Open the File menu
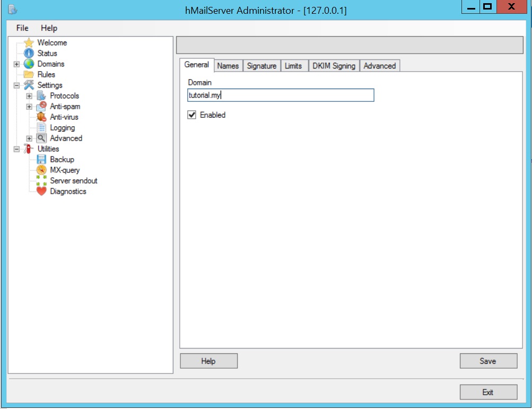The height and width of the screenshot is (409, 532). pyautogui.click(x=22, y=28)
